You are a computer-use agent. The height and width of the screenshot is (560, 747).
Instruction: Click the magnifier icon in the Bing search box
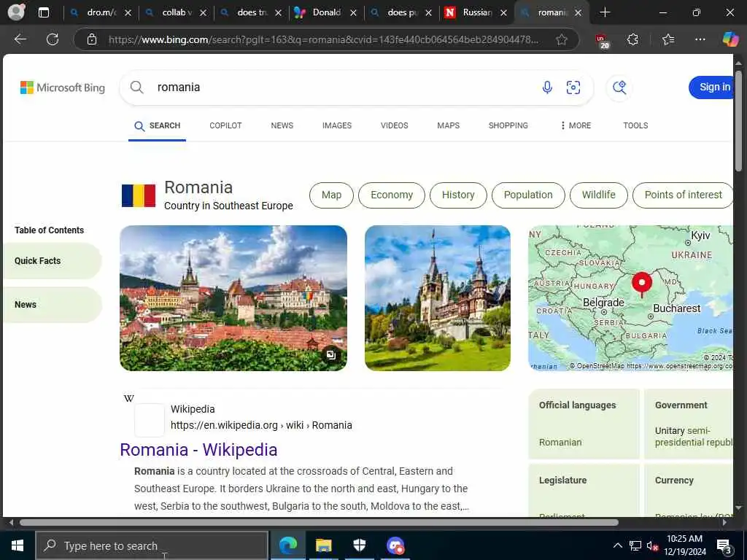tap(136, 87)
